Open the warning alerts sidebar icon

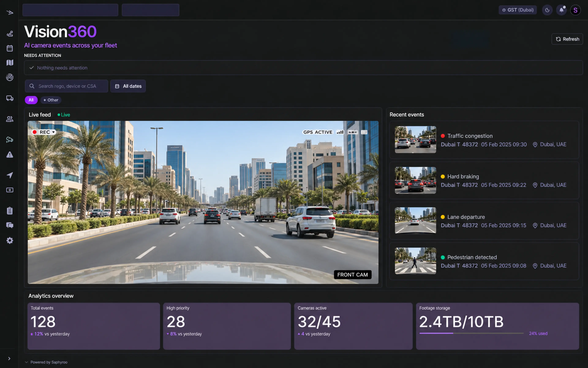pos(10,155)
